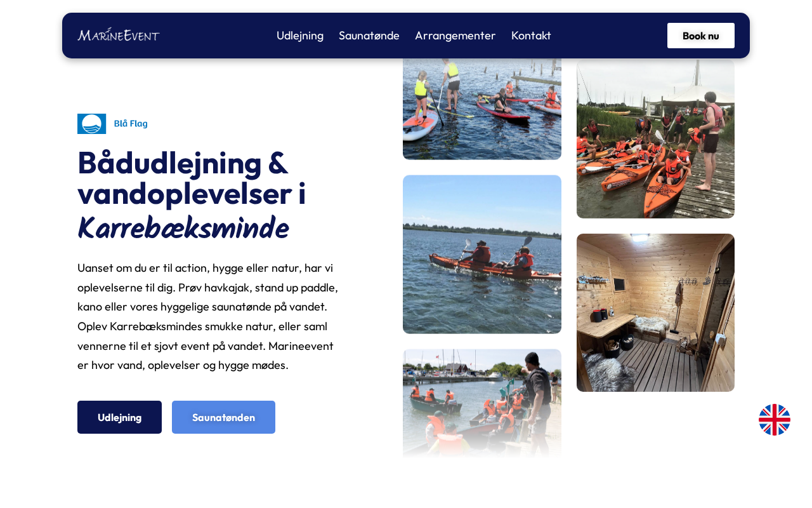Click the vandoplevelser i heading line

click(x=192, y=194)
